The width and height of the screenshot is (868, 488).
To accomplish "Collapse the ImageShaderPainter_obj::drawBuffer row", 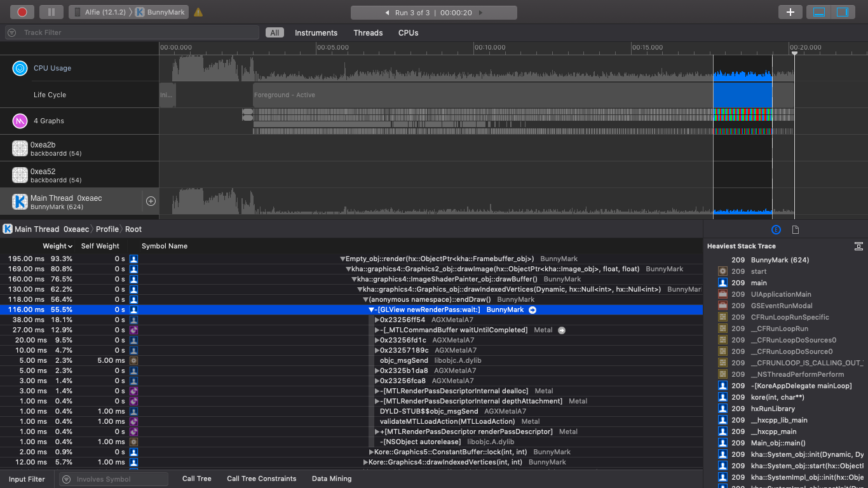I will click(x=354, y=279).
